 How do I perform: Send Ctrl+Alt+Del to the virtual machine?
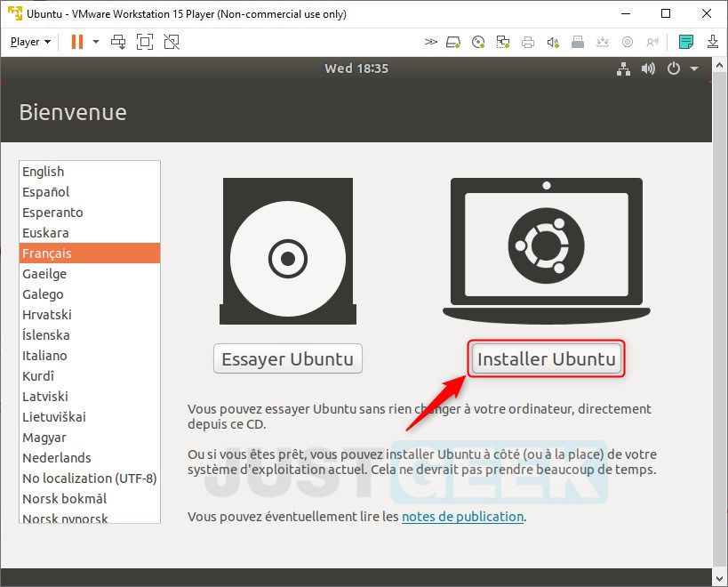pos(118,42)
